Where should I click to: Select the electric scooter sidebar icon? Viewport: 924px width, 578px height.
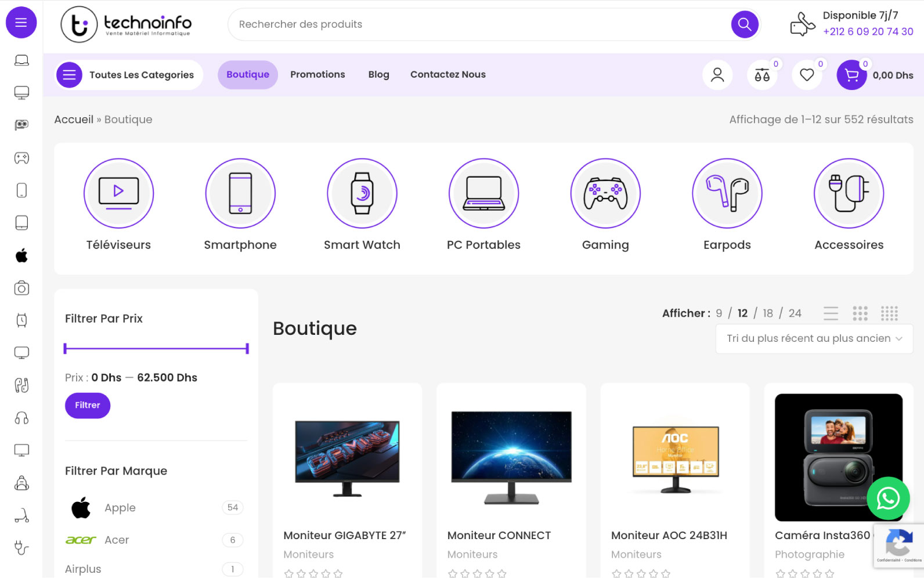tap(21, 515)
